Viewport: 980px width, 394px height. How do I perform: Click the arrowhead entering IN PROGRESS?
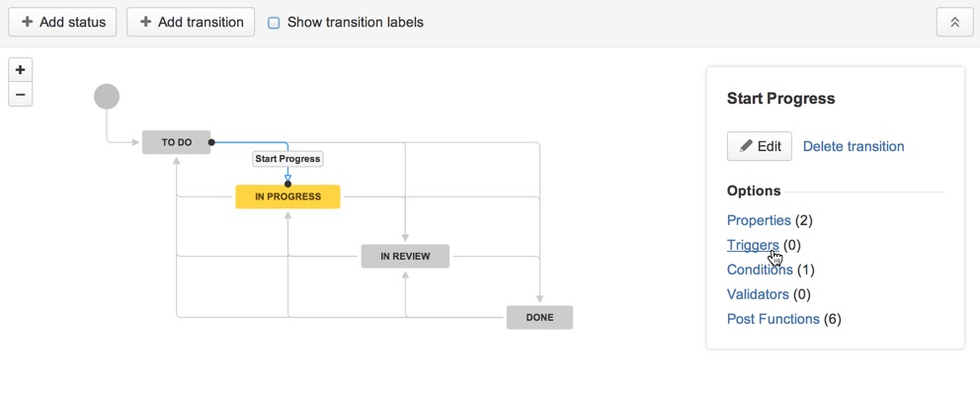287,178
